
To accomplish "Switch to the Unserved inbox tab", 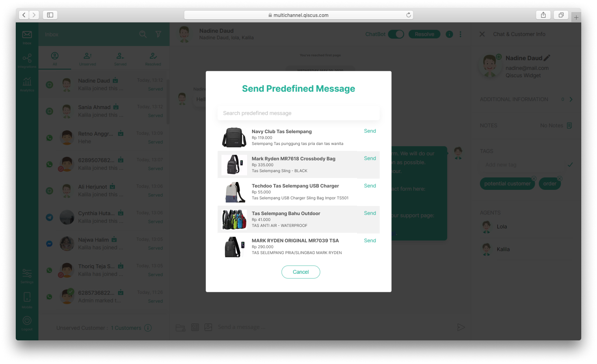I will [x=87, y=58].
